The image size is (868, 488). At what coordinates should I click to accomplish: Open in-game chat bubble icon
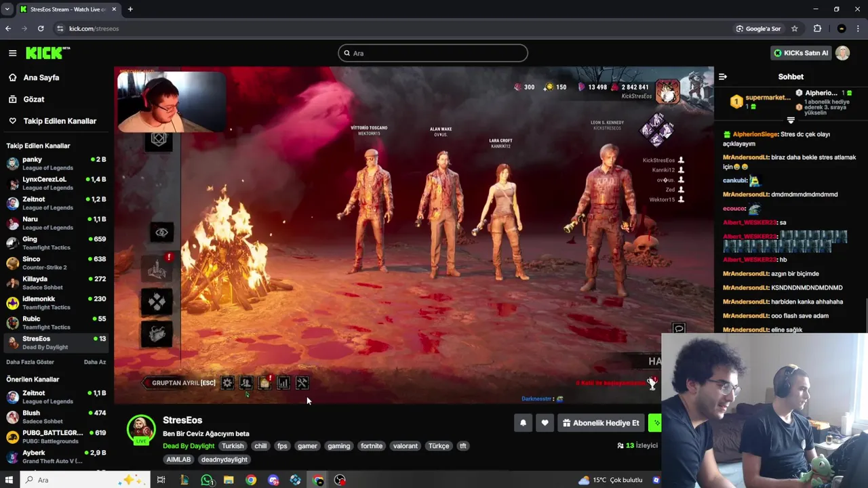[679, 329]
